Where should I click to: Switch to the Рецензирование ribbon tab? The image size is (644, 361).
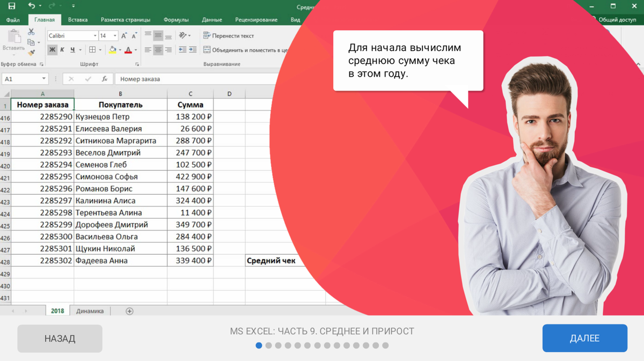[257, 20]
